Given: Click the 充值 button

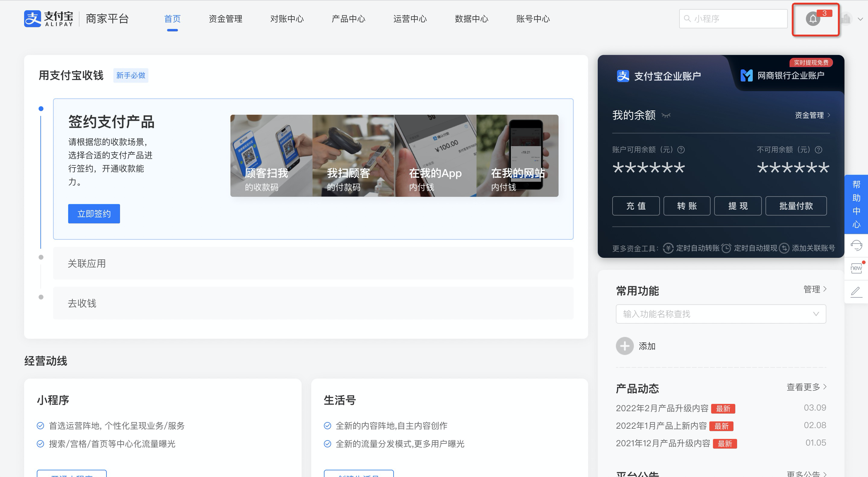Looking at the screenshot, I should coord(636,206).
